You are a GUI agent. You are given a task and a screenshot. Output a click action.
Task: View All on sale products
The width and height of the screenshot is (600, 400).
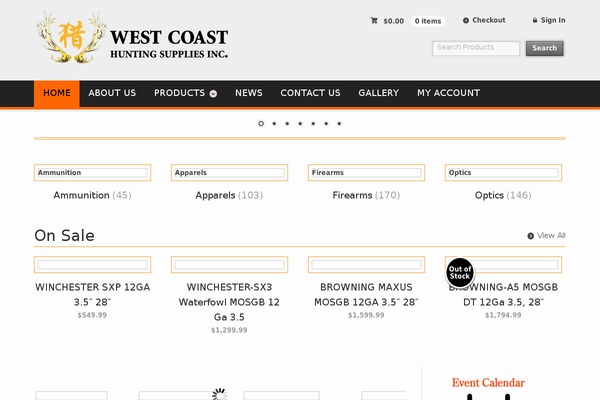tap(551, 235)
